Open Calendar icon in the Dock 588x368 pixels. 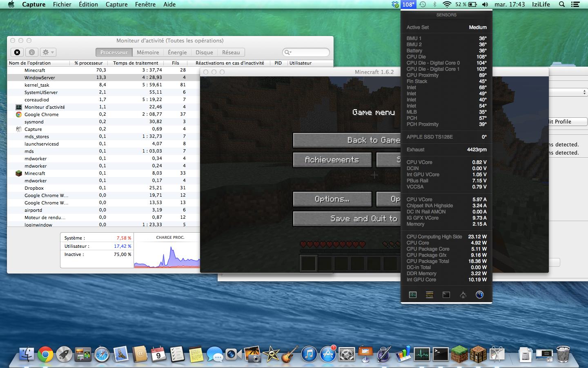coord(158,354)
